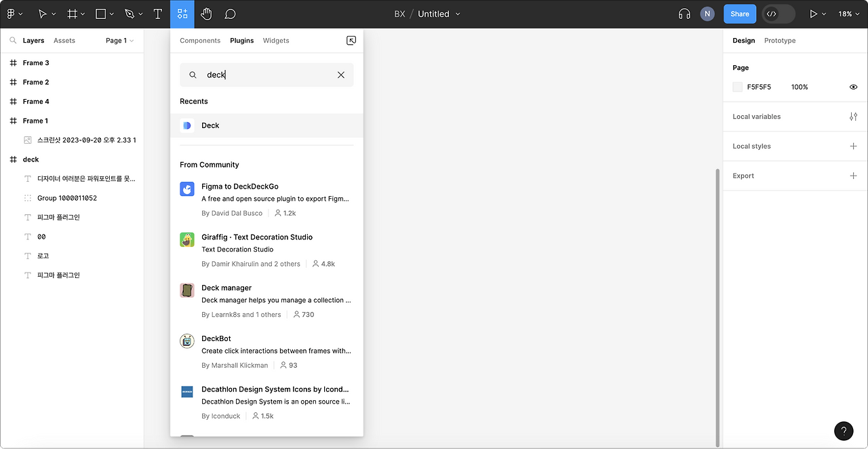Click Giraffig plugin icon
The image size is (868, 449).
(x=187, y=239)
